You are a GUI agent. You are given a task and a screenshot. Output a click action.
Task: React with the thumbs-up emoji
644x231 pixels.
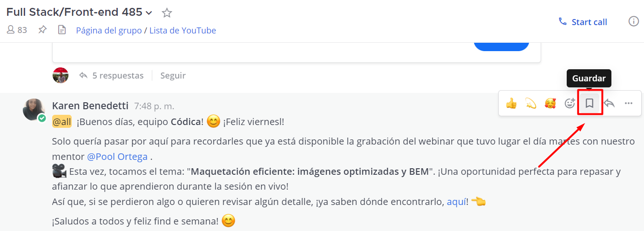tap(511, 103)
